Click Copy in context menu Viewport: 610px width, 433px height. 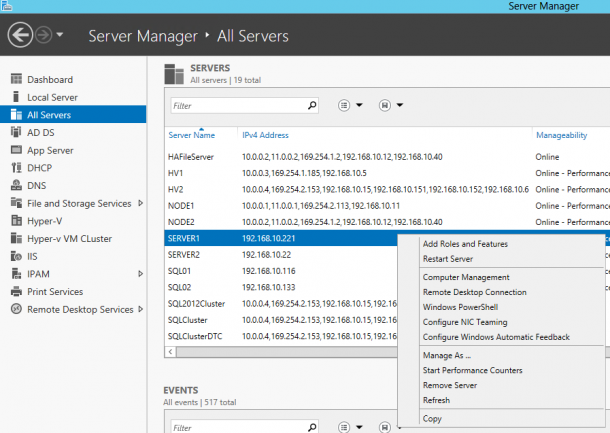(x=432, y=419)
